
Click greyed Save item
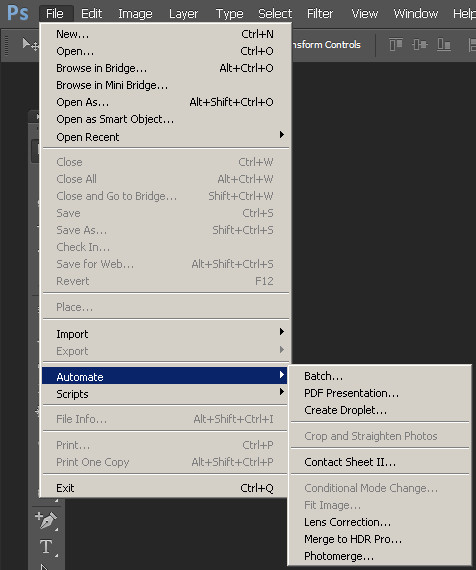(x=165, y=213)
